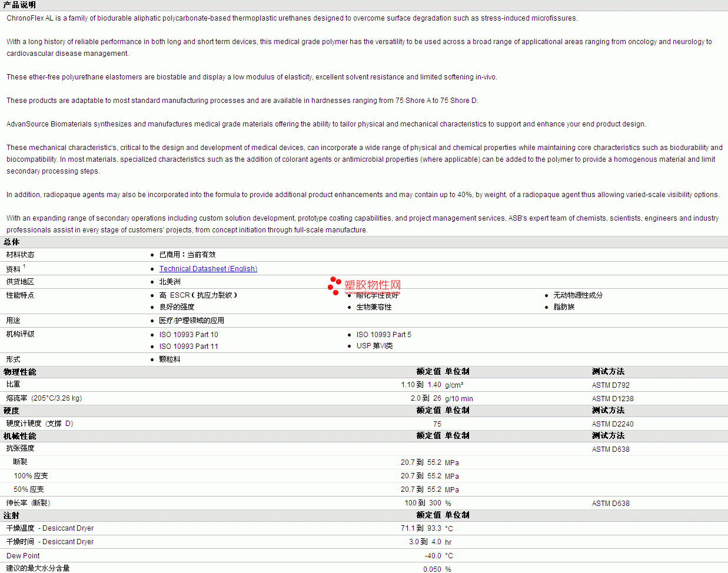
Task: Select the 100 到 300 value
Action: pos(423,503)
